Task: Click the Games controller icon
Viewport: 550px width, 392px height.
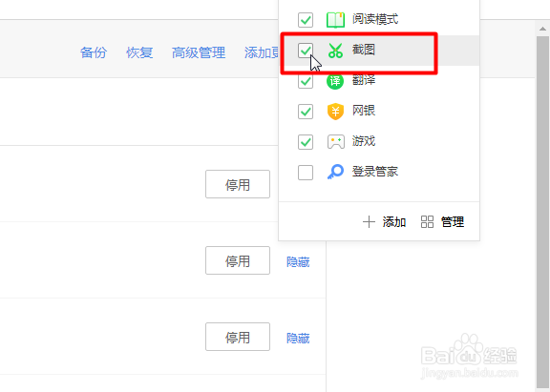Action: [336, 142]
